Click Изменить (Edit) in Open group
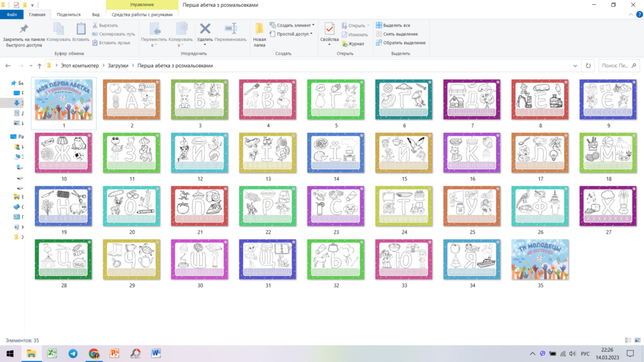Viewport: 644px width, 362px height. [354, 34]
